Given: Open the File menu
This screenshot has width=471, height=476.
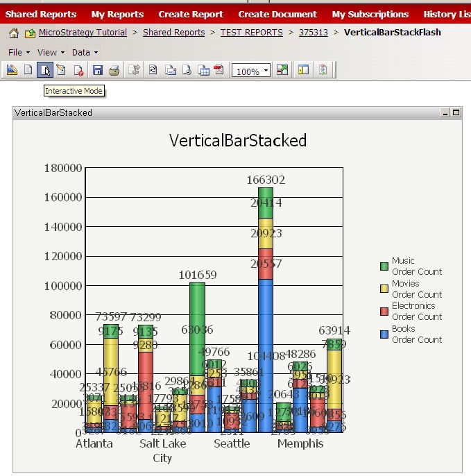Looking at the screenshot, I should (19, 53).
